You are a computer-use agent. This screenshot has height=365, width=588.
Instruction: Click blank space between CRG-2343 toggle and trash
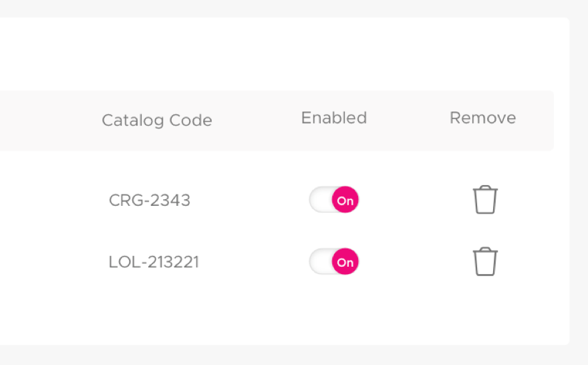tap(416, 200)
